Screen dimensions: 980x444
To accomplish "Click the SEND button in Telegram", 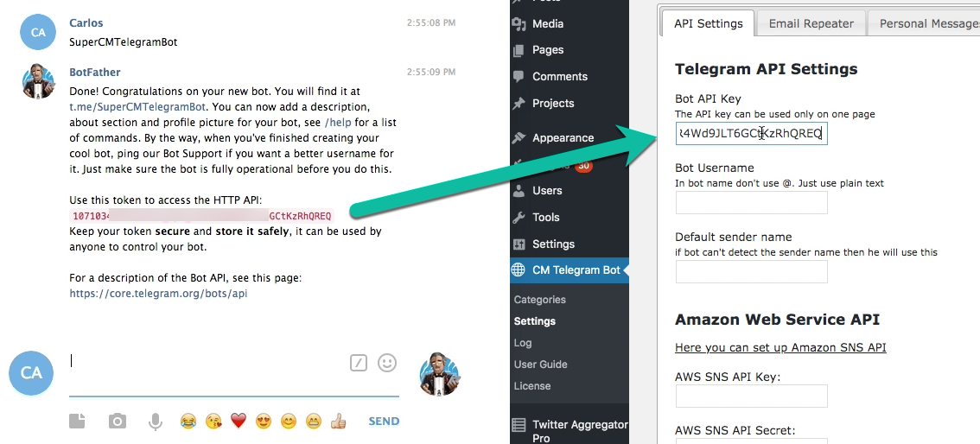I will coord(384,422).
